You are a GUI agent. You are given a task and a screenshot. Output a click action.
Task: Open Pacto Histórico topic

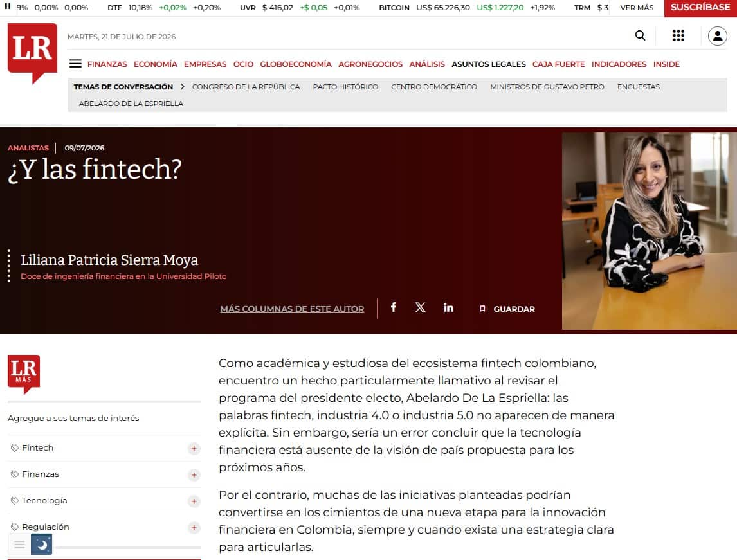[345, 87]
